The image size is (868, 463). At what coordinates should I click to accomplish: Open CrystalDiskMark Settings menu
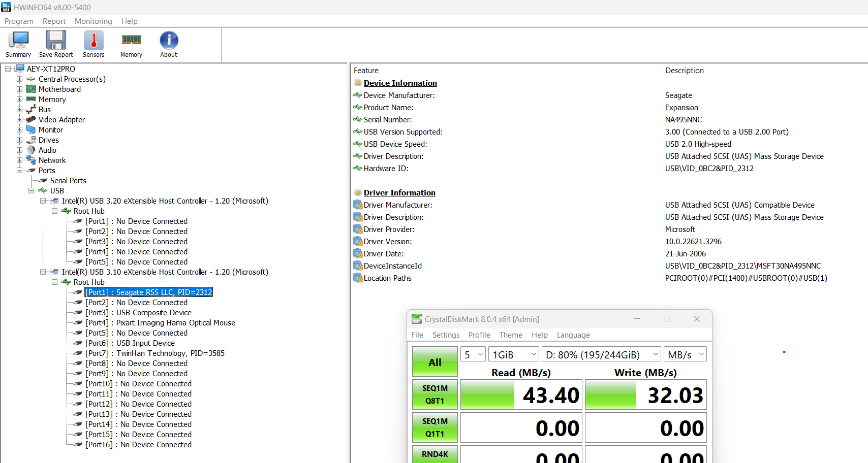pos(446,335)
